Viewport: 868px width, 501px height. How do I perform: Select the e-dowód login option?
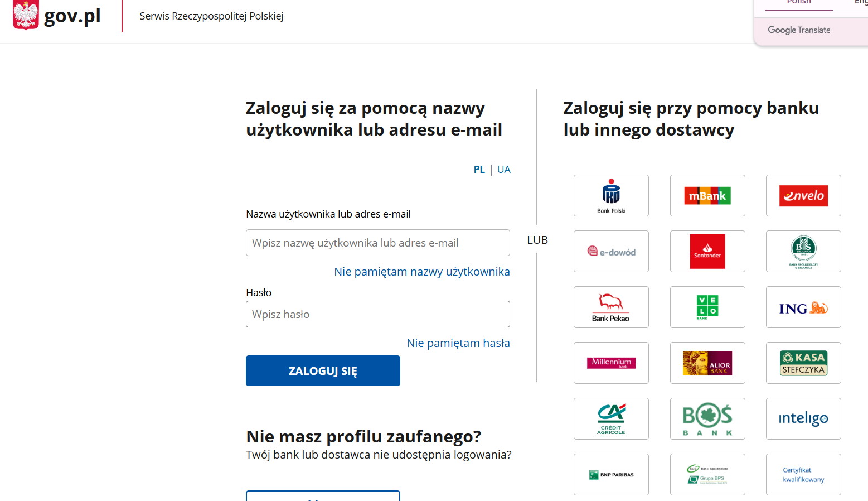click(x=611, y=251)
